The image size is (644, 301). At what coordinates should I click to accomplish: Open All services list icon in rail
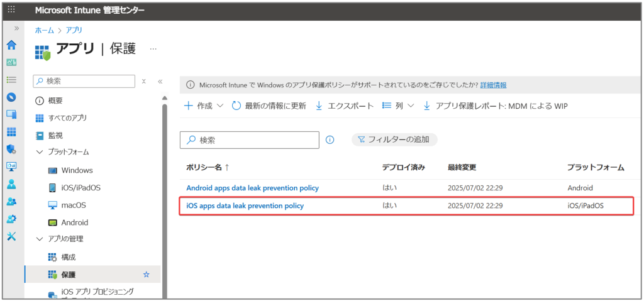(x=11, y=80)
